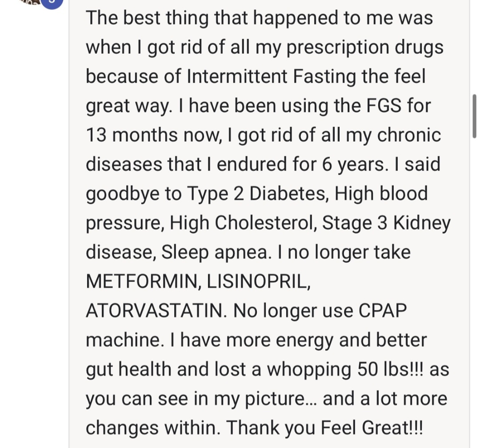This screenshot has height=448, width=480.
Task: Click the text High blood
Action: (381, 194)
